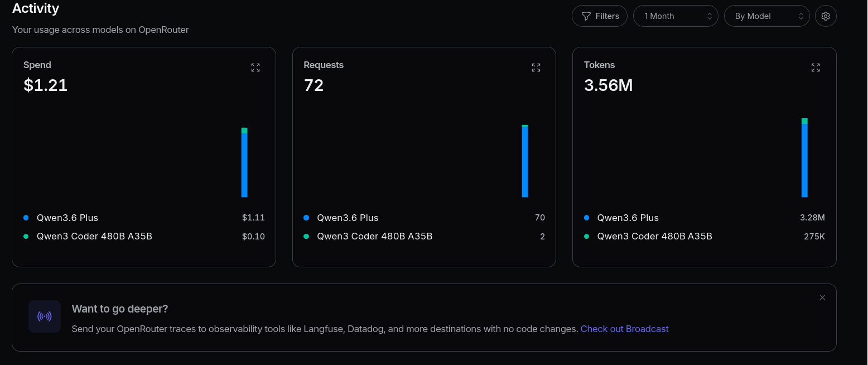Click the Tokens chart bar
The image size is (868, 365).
[804, 157]
